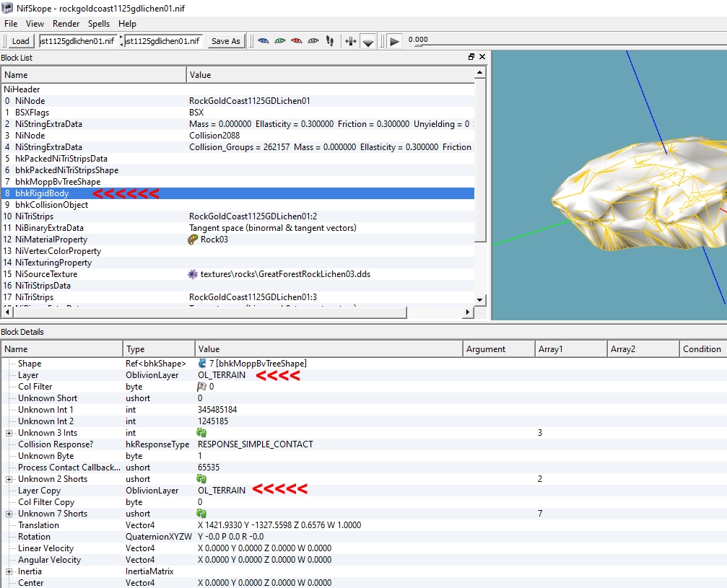Select block 10 NiTriStrips
This screenshot has width=727, height=588.
click(x=238, y=216)
